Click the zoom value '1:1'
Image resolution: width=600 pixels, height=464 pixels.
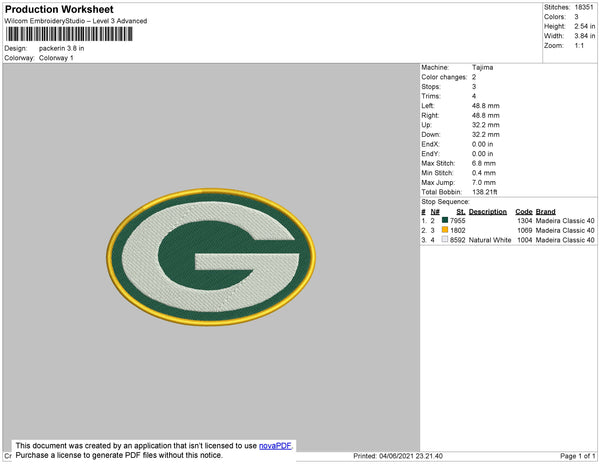(579, 46)
